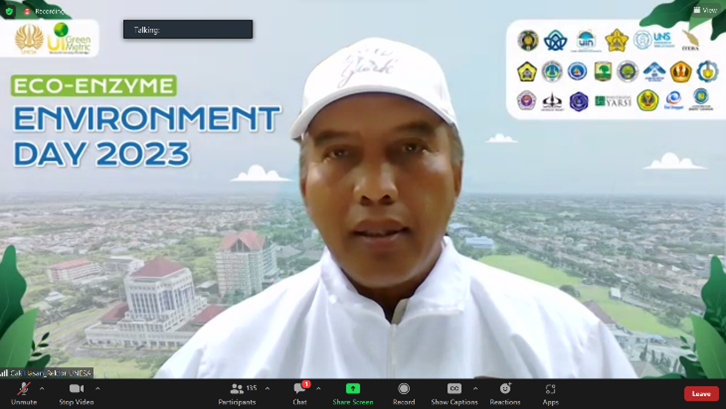The image size is (726, 409).
Task: Expand the arrow next to Participants
Action: tap(267, 388)
